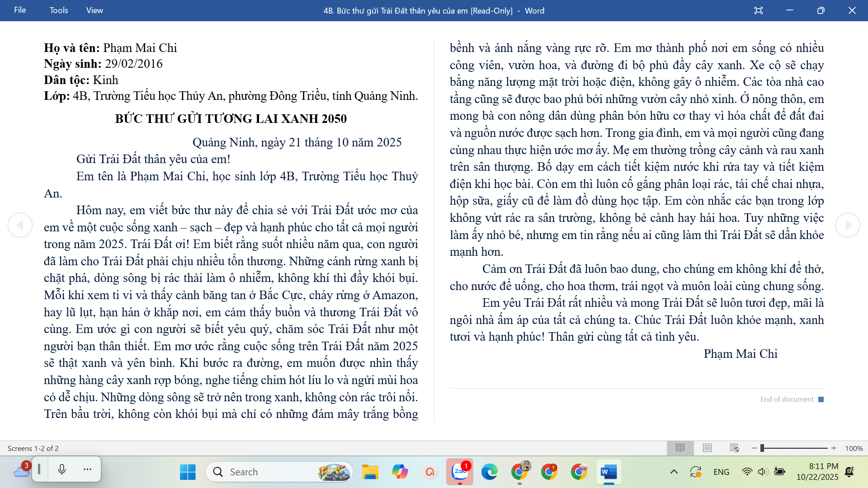Toggle Wi-Fi network quick settings
Screen dimensions: 868x488
[747, 472]
